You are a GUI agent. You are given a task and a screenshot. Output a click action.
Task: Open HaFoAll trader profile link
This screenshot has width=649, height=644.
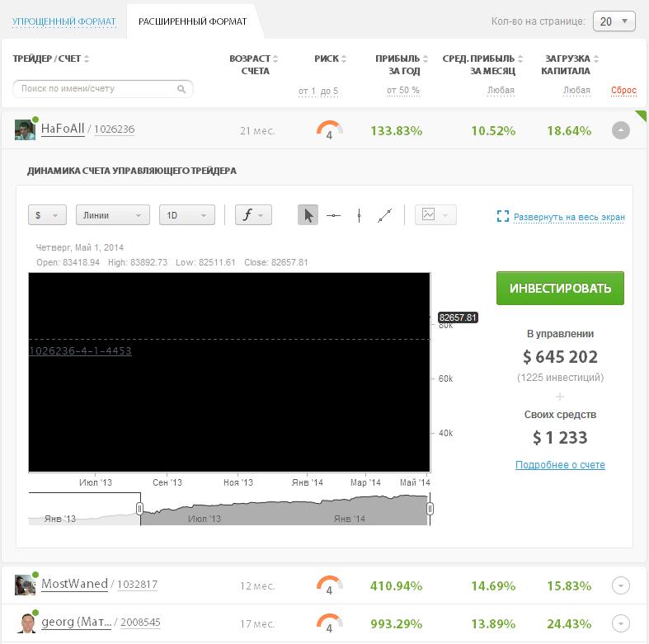pyautogui.click(x=63, y=129)
